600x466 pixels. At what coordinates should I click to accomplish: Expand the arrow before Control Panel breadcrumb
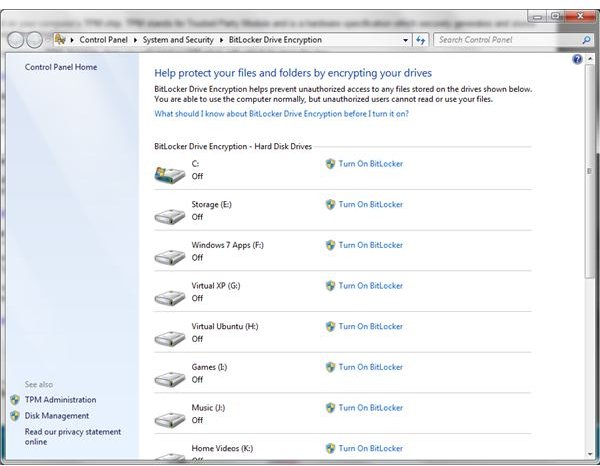click(x=72, y=40)
